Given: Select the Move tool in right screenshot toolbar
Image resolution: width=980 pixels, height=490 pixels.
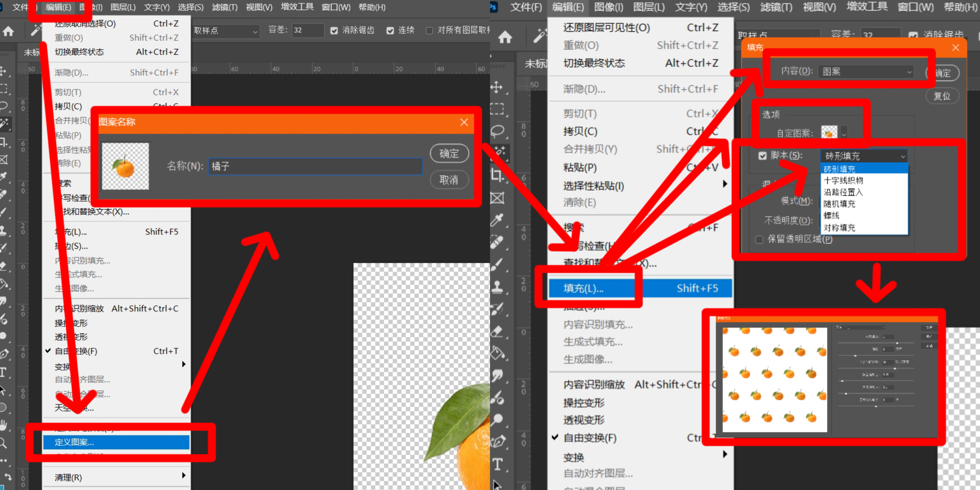Looking at the screenshot, I should (497, 87).
